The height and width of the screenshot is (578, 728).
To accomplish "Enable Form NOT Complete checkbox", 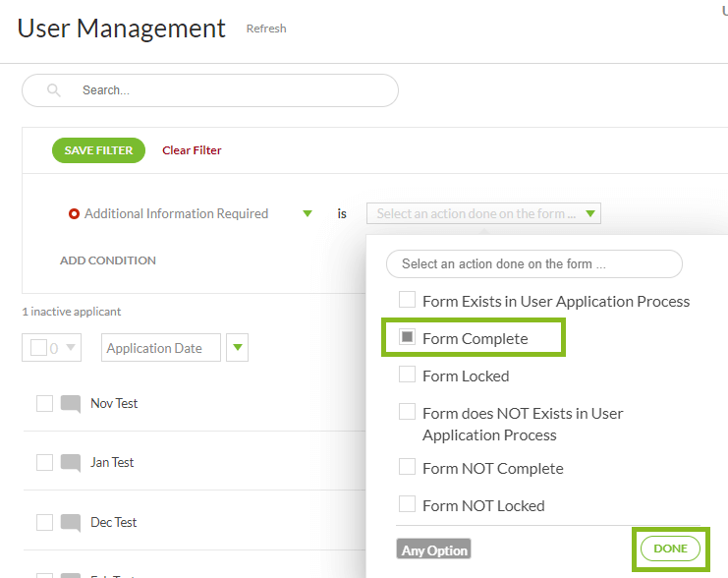I will pyautogui.click(x=407, y=468).
